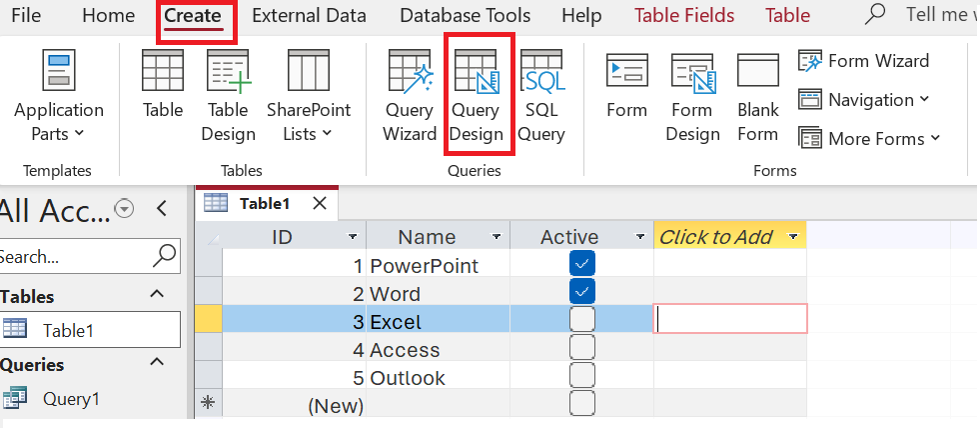The height and width of the screenshot is (428, 980).
Task: Check the Active box for Access
Action: 581,347
